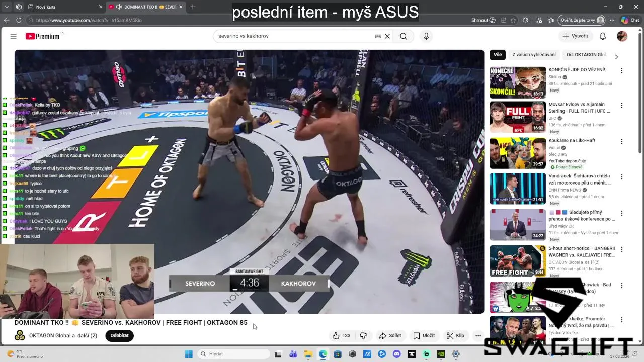The image size is (644, 362).
Task: Open Discord from the taskbar
Action: pyautogui.click(x=396, y=354)
